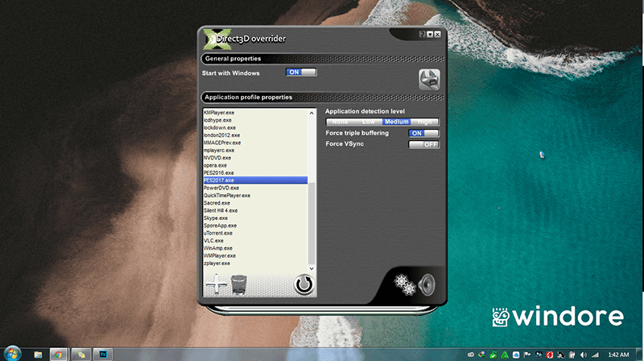
Task: Click the General properties section header
Action: point(323,59)
